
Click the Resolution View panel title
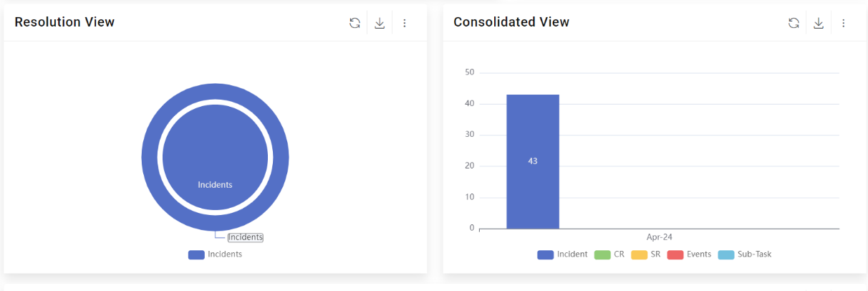tap(64, 22)
